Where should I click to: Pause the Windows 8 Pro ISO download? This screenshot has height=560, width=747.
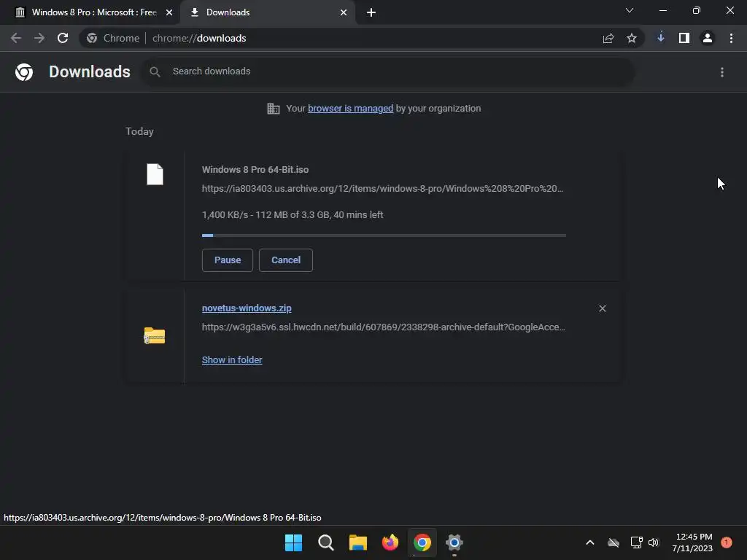228,260
